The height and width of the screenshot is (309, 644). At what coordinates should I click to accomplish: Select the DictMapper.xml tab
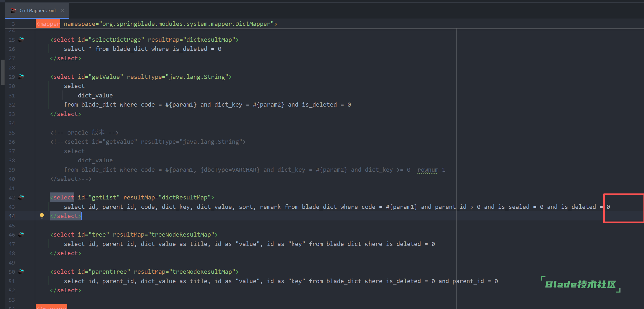(37, 10)
